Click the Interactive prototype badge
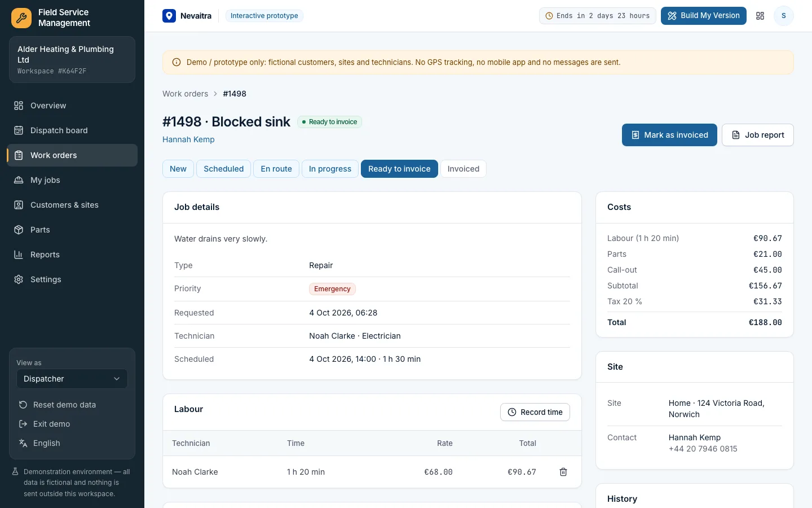Viewport: 812px width, 508px height. point(264,16)
